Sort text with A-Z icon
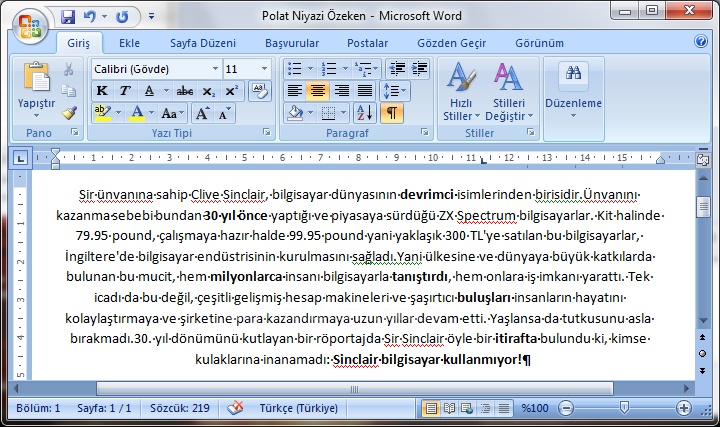Viewport: 720px width, 427px height. click(x=365, y=112)
